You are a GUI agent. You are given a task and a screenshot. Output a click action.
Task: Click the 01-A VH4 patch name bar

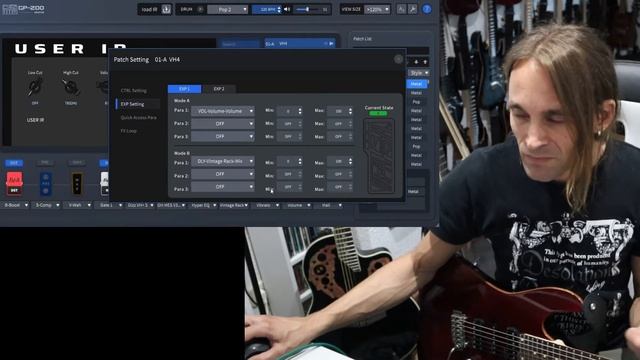[x=300, y=43]
